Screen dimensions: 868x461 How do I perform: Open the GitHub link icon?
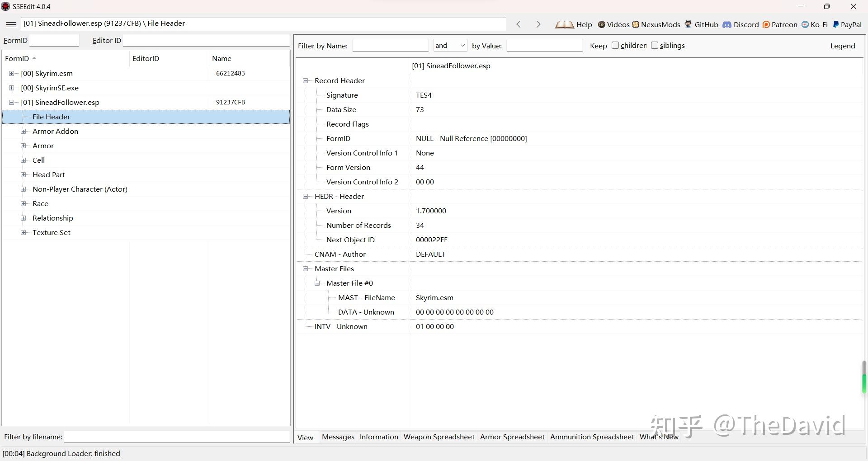(689, 25)
